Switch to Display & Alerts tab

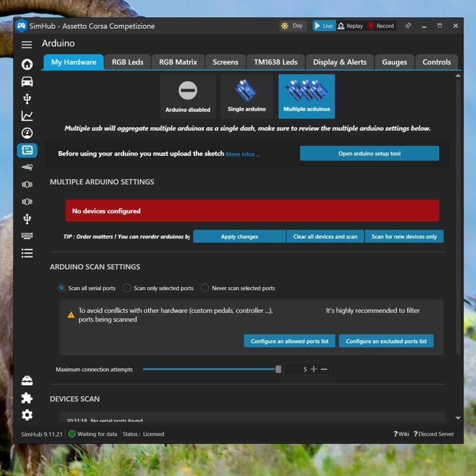pyautogui.click(x=340, y=62)
